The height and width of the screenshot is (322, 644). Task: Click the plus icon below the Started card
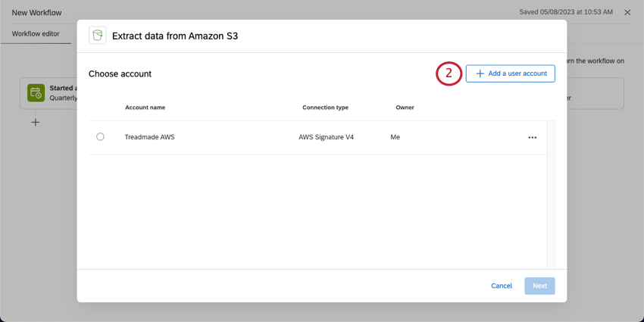coord(36,122)
